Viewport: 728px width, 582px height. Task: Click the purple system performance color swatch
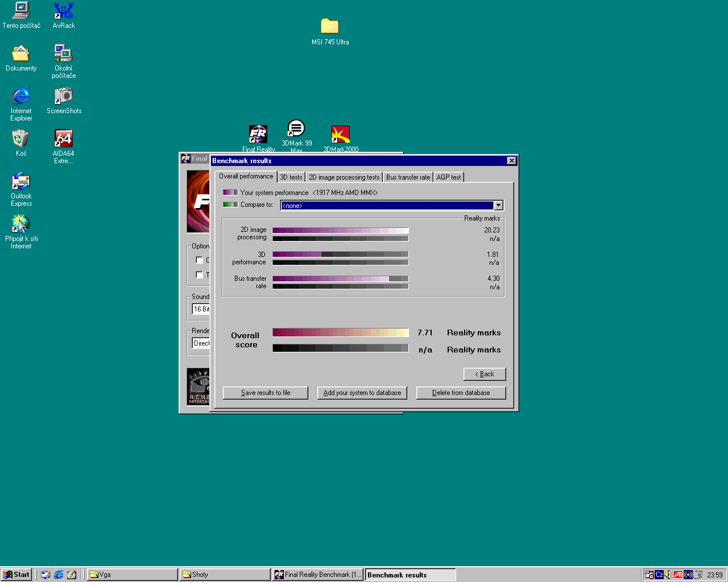(230, 193)
